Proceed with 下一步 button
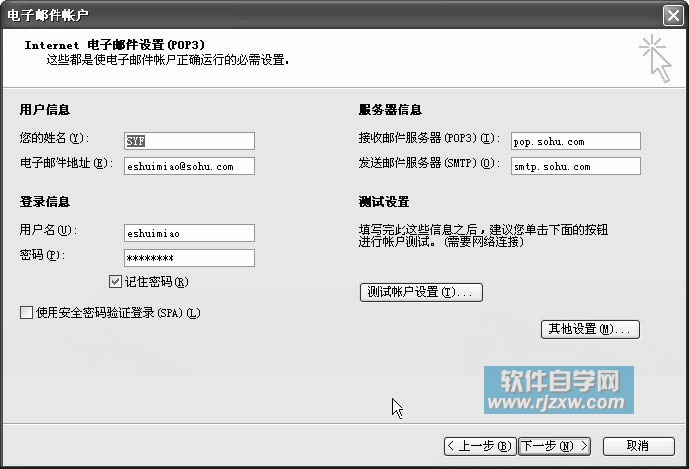 click(x=555, y=446)
